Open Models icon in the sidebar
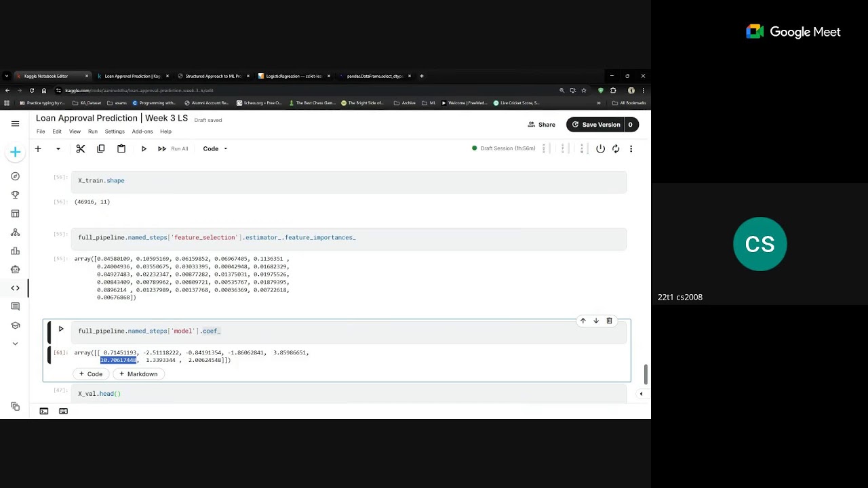This screenshot has width=868, height=488. tap(15, 232)
